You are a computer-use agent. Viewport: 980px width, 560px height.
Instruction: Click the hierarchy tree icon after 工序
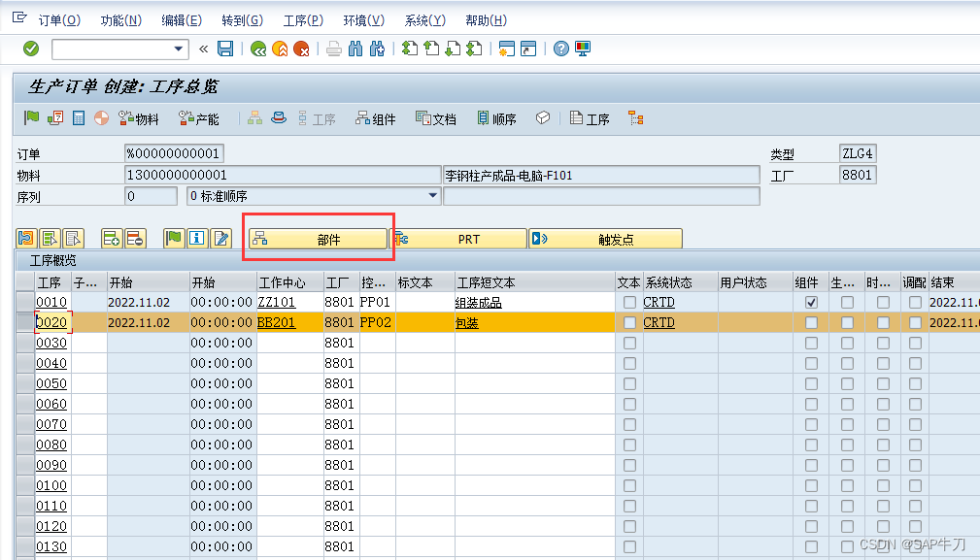click(635, 118)
